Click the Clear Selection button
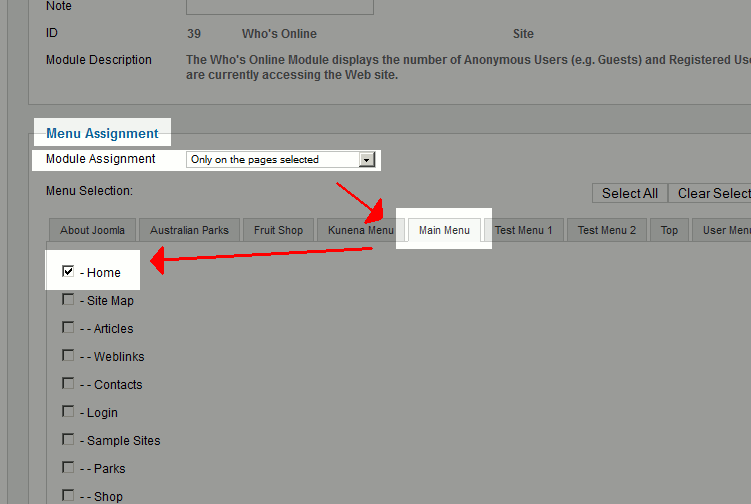The width and height of the screenshot is (751, 504). point(710,193)
